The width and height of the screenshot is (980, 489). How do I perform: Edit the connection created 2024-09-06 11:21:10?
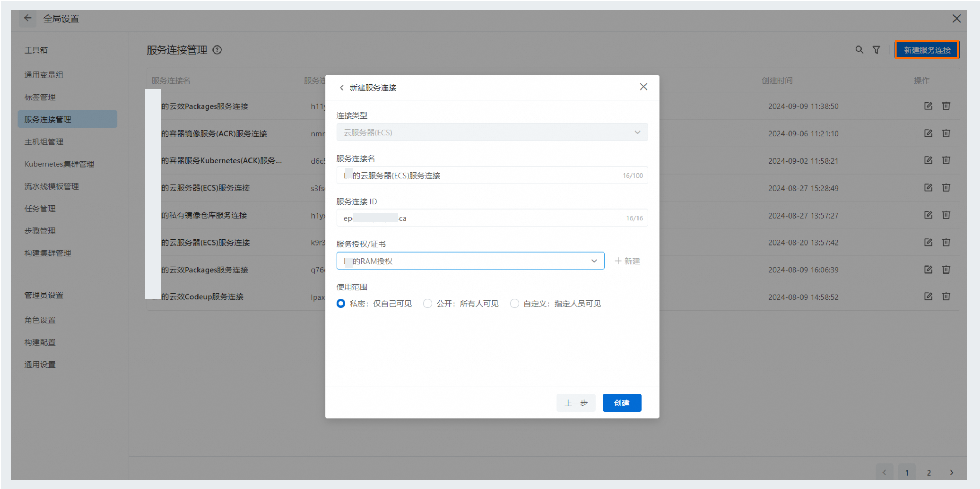tap(928, 133)
